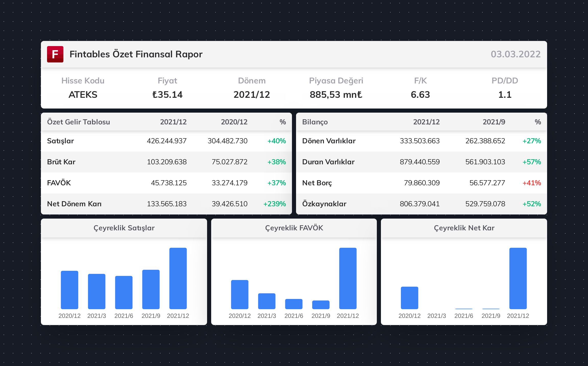Click the 2021/12 bar in Çeyreklik Net Kar
Viewport: 588px width, 366px height.
pos(518,278)
